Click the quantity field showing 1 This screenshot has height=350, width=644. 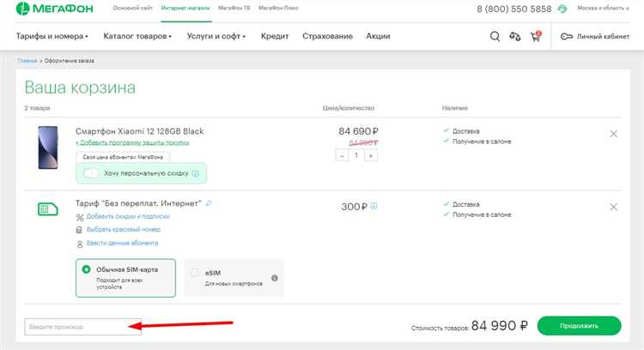click(x=356, y=155)
